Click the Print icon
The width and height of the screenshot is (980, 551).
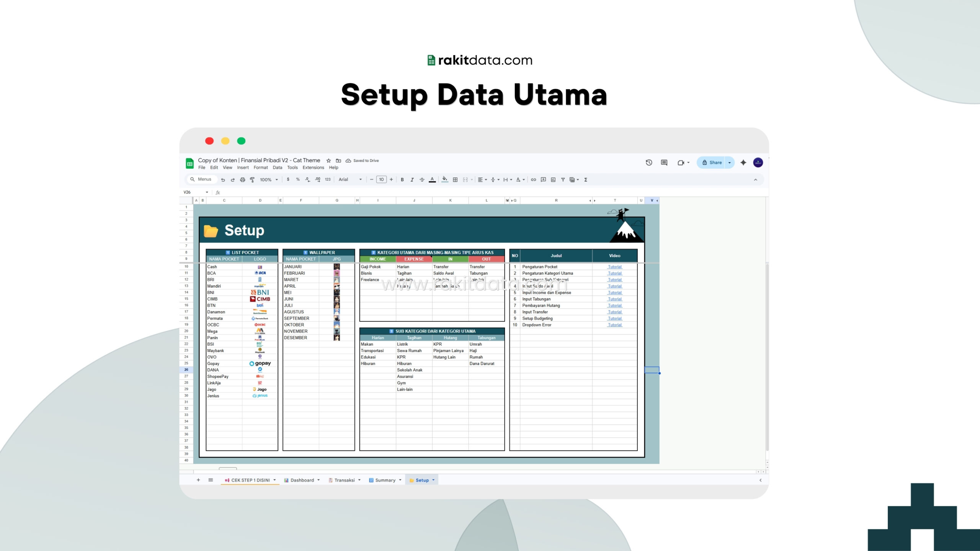click(242, 179)
